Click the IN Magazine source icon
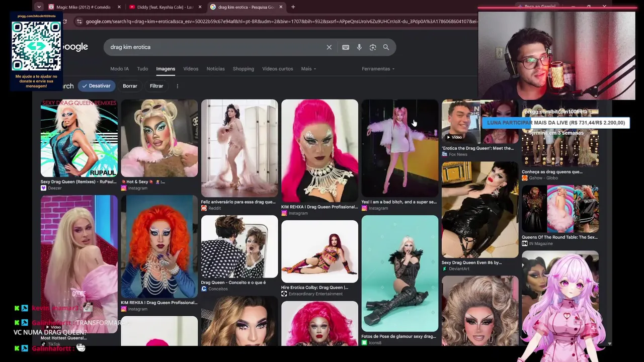The width and height of the screenshot is (644, 362). (525, 243)
